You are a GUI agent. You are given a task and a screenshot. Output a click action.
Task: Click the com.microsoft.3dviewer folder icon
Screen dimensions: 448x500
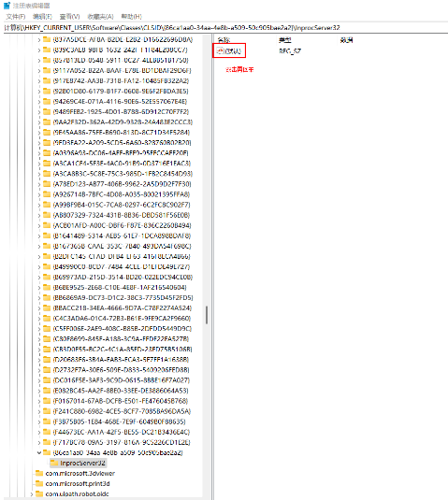click(x=39, y=473)
